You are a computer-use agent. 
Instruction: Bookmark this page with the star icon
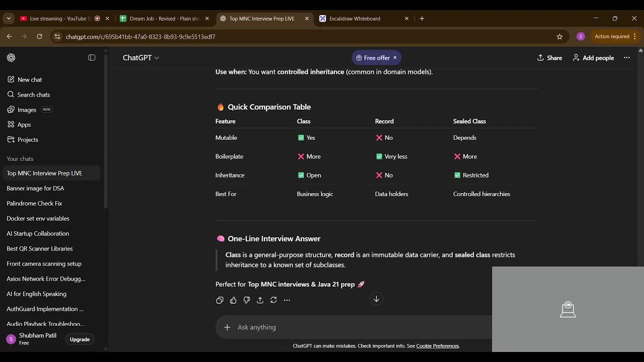(559, 37)
